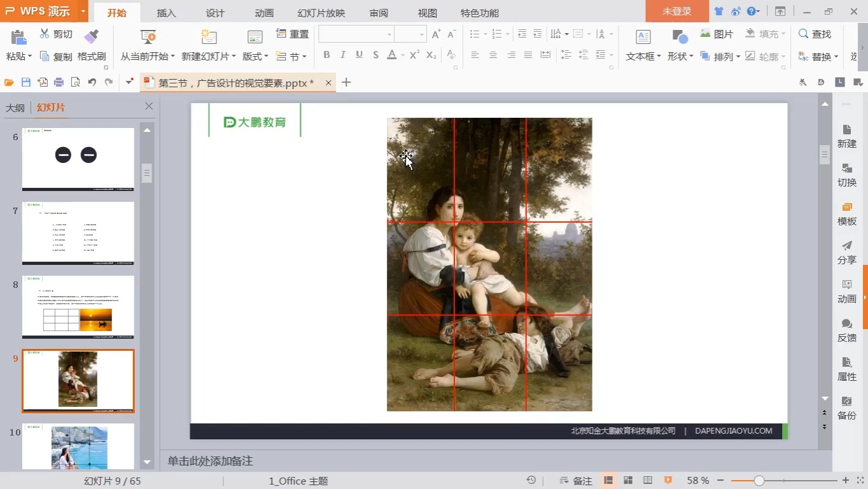Open 新建 in the right sidebar
Viewport: 868px width, 489px height.
pyautogui.click(x=847, y=137)
